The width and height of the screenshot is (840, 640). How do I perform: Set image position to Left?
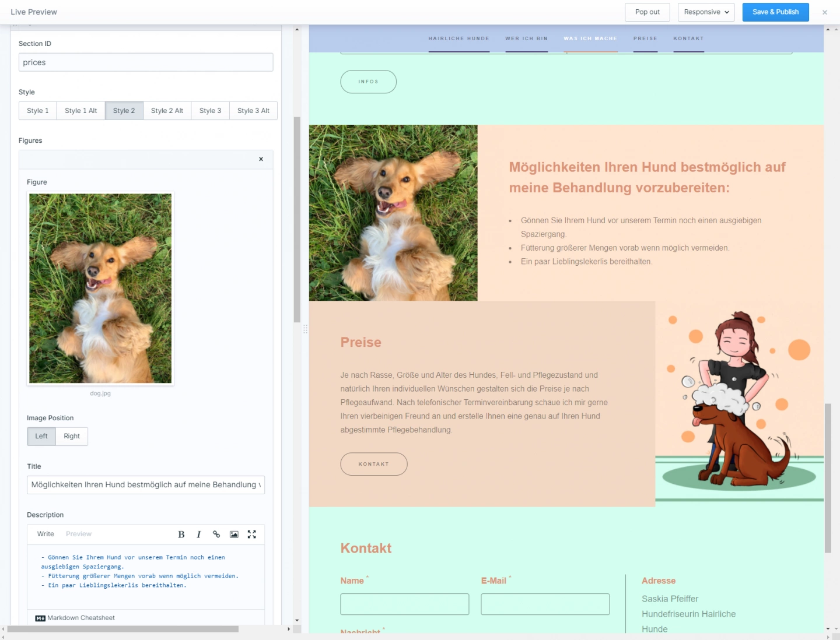click(x=41, y=436)
